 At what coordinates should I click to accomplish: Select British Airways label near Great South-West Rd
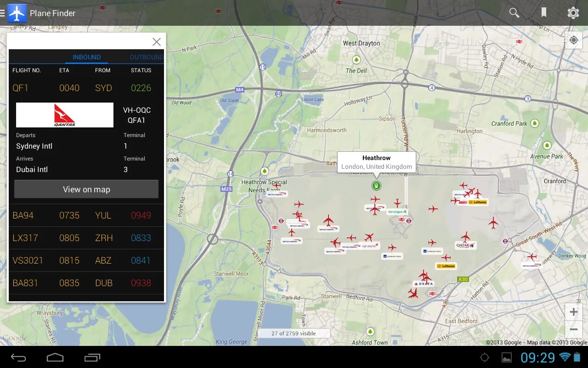531,265
